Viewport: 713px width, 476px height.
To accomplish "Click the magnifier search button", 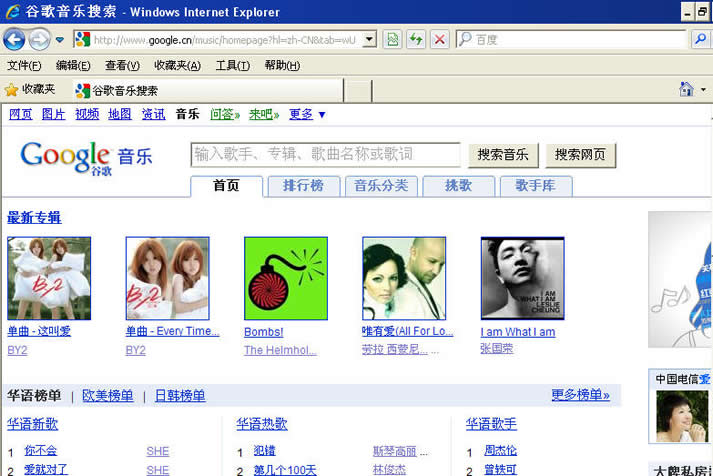I will (701, 40).
